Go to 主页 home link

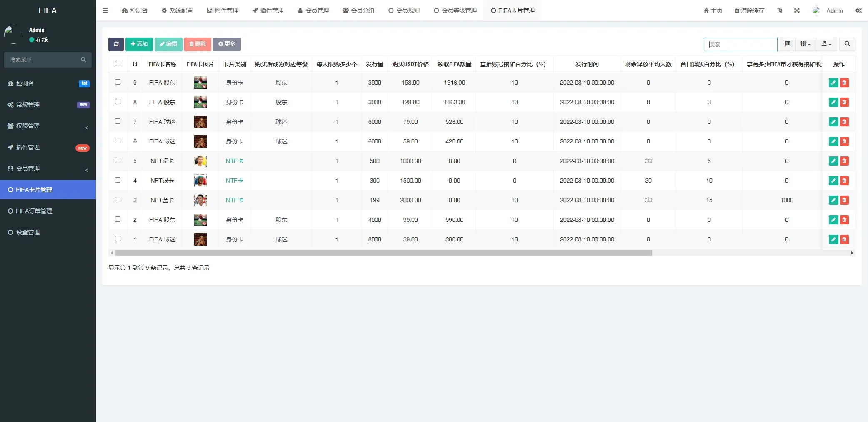pyautogui.click(x=713, y=10)
